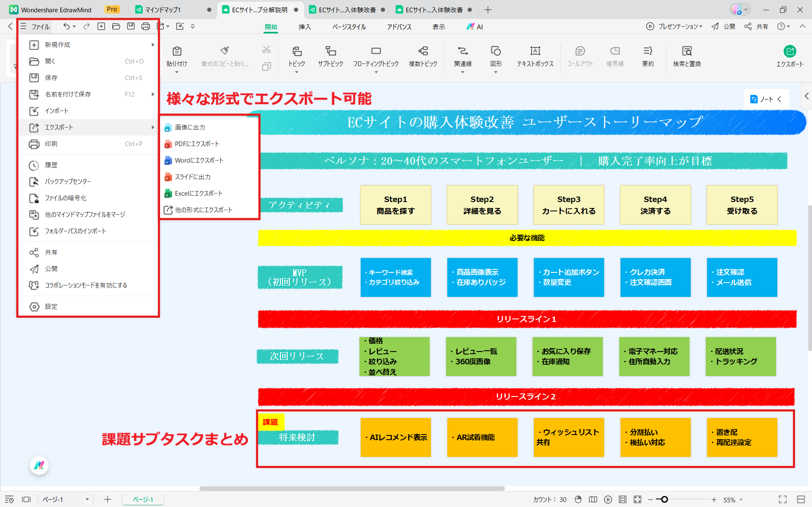
Task: Open the 図形 shapes tool
Action: click(x=496, y=56)
